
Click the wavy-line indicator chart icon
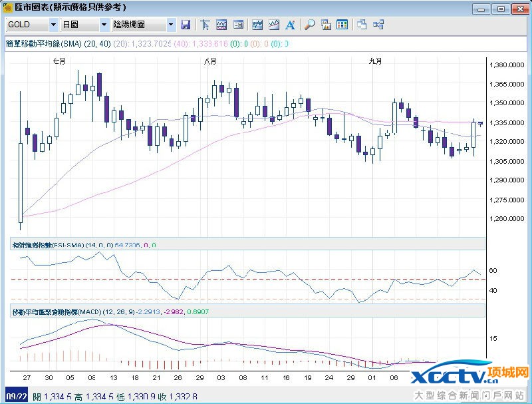click(x=221, y=25)
